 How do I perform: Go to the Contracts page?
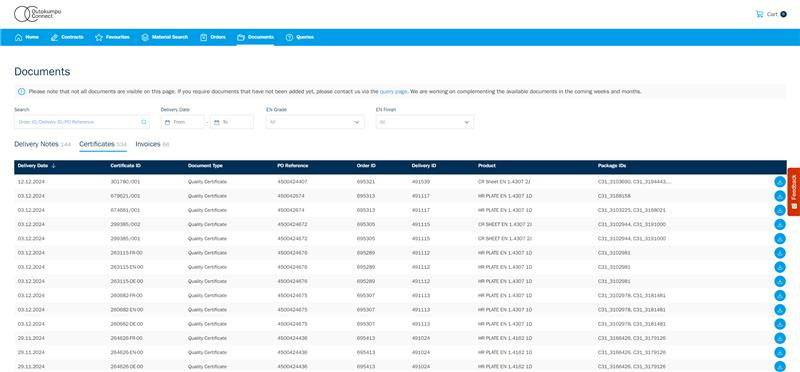pyautogui.click(x=67, y=37)
